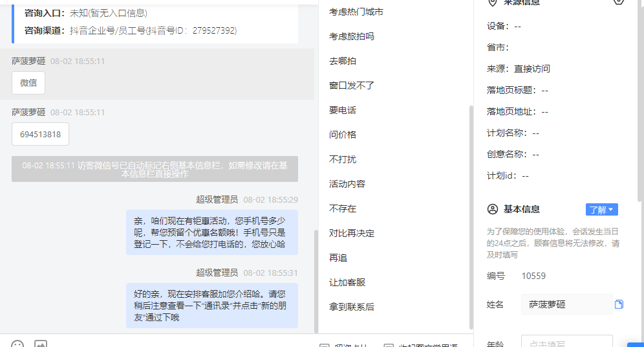Click the 咨询入口 未知 line

point(86,13)
